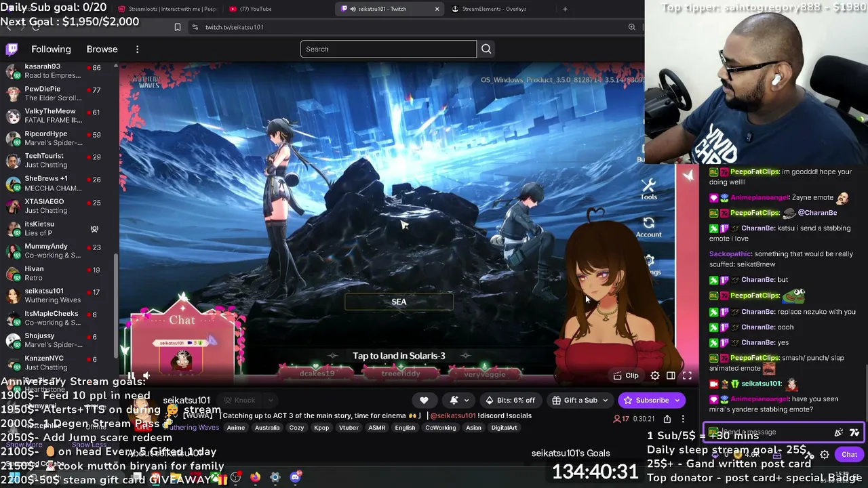Select the CoWorking stream tag
Screen dimensions: 868x488
pyautogui.click(x=440, y=428)
